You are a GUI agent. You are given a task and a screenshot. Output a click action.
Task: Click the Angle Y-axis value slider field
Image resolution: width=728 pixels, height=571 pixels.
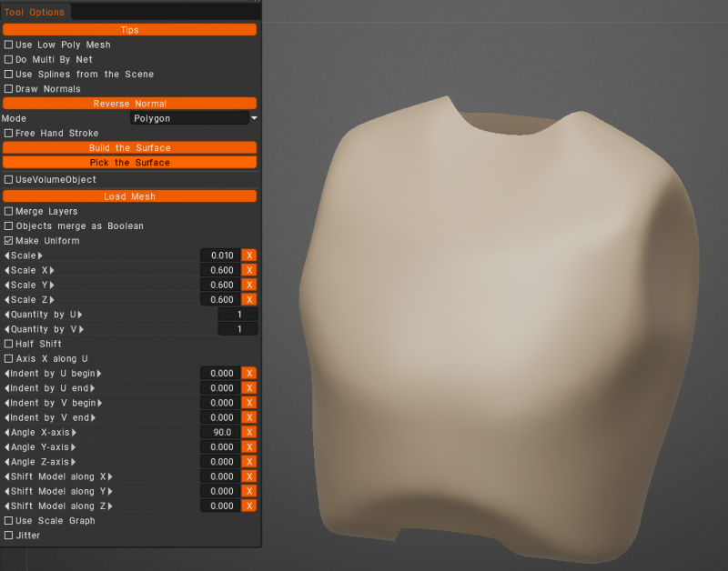219,447
